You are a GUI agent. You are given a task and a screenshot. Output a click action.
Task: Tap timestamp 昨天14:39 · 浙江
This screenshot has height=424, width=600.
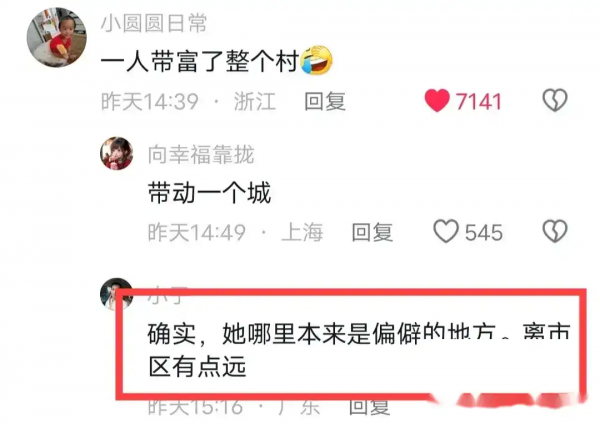(188, 101)
